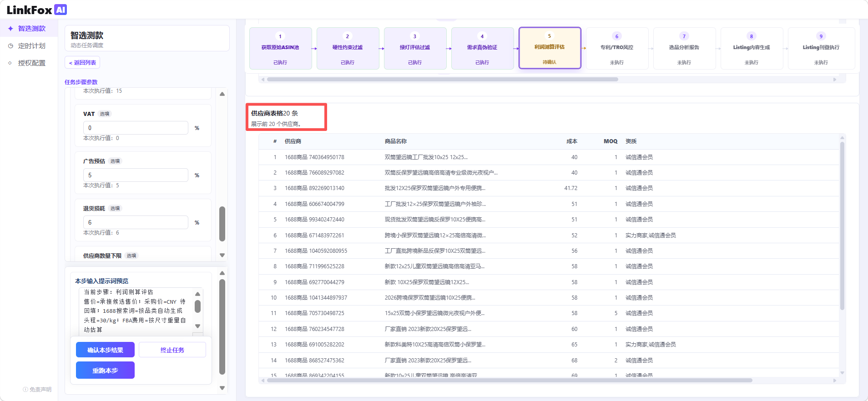Viewport: 868px width, 401px height.
Task: Select step 8 Listing内容生成
Action: coord(752,48)
